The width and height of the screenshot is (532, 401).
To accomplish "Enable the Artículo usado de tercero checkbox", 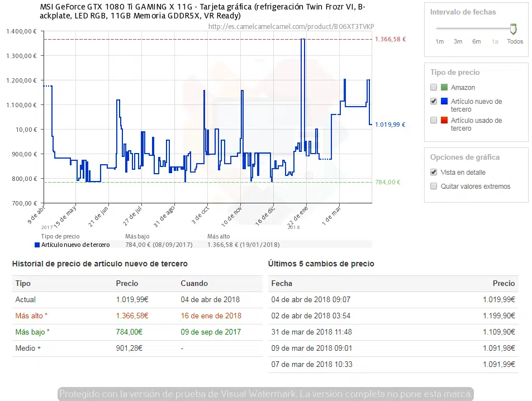I will pyautogui.click(x=434, y=120).
